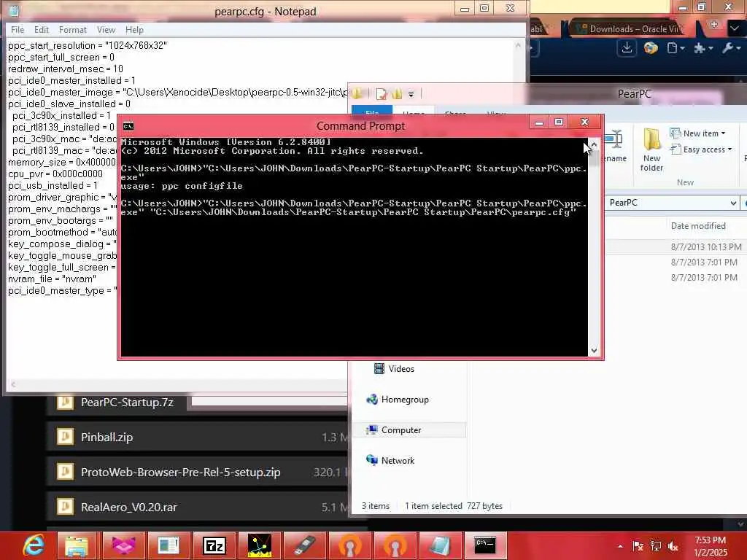Switch to Notepad via taskbar icon
747x560 pixels.
click(440, 545)
